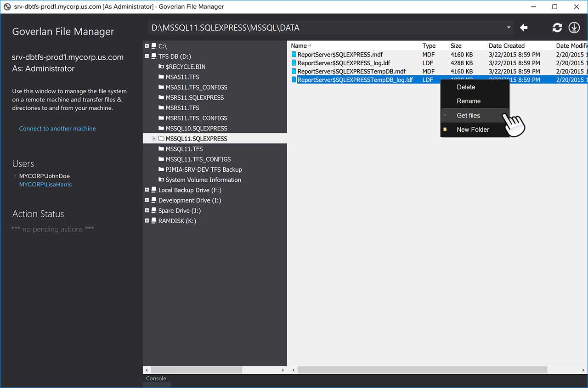Click the file icon of ReportServer$SQLEXPRESSTempDB_log.ldf
The width and height of the screenshot is (588, 388).
click(x=294, y=80)
